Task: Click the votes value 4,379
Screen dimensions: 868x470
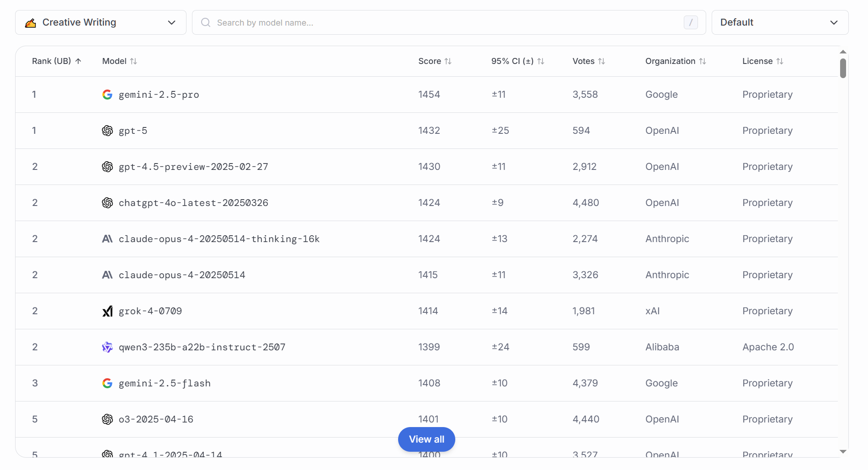Action: 585,383
